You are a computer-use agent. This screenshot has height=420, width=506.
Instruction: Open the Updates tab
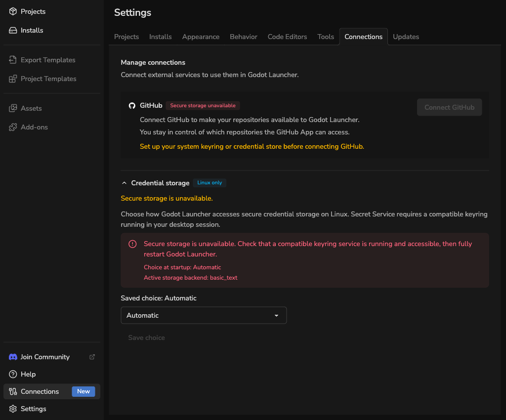click(x=406, y=37)
